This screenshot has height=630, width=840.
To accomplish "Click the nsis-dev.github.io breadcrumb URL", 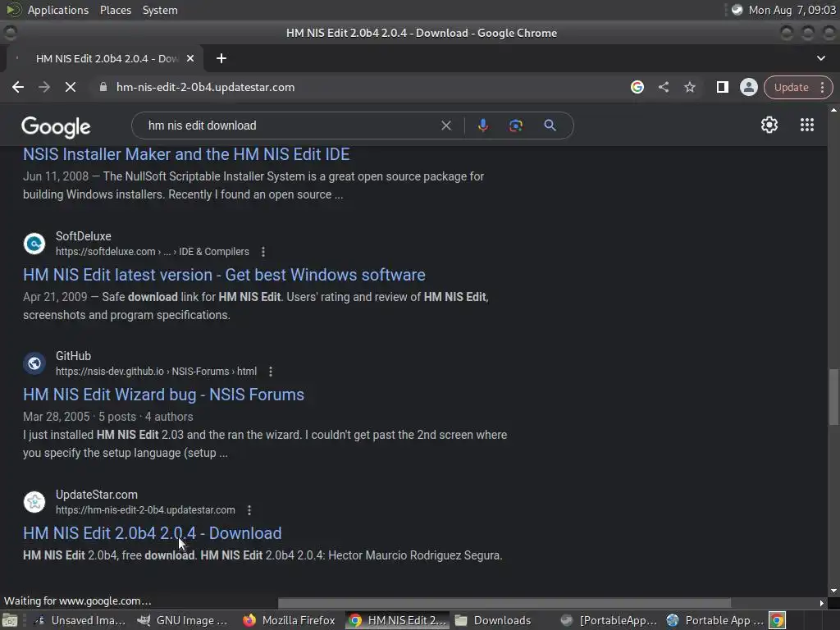I will pos(156,372).
